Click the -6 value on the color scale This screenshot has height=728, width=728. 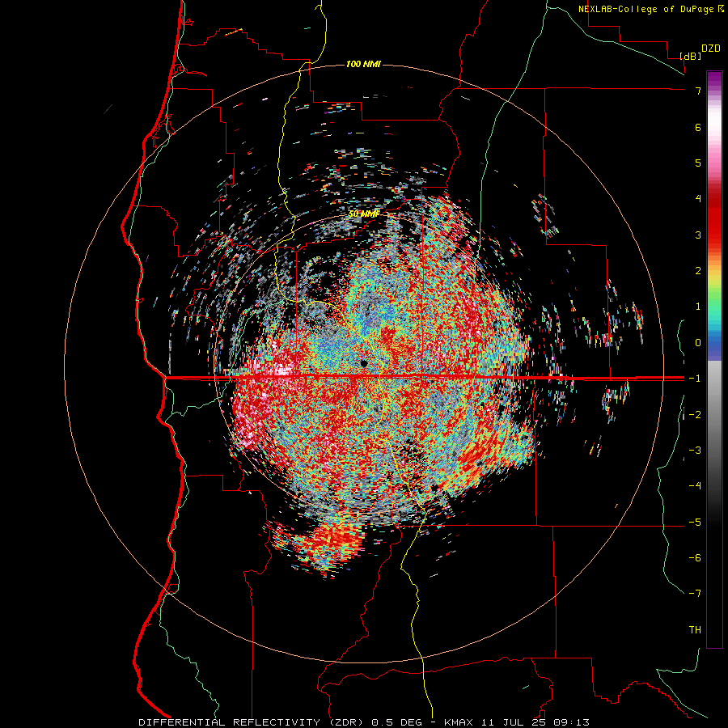pyautogui.click(x=695, y=558)
